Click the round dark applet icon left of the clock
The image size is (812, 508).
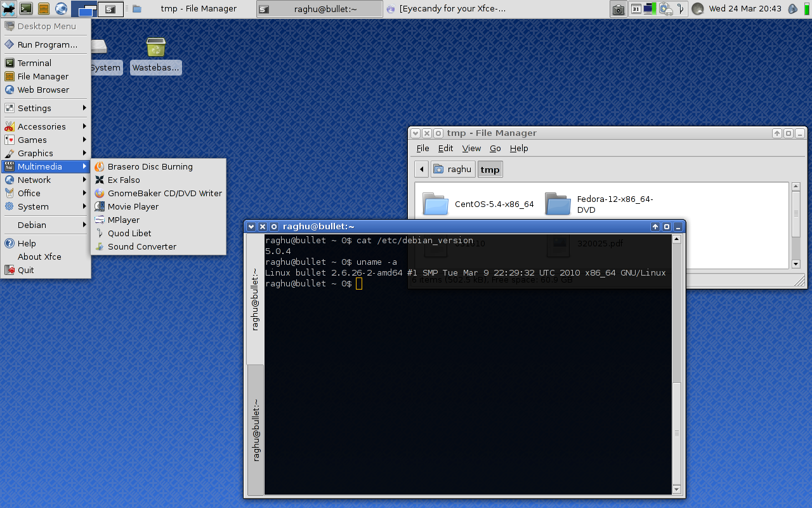(698, 9)
